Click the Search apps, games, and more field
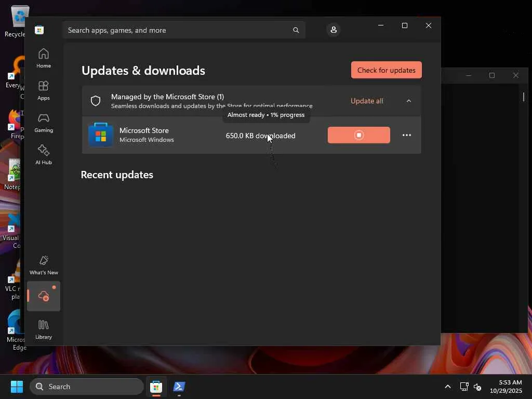This screenshot has height=399, width=532. point(183,30)
